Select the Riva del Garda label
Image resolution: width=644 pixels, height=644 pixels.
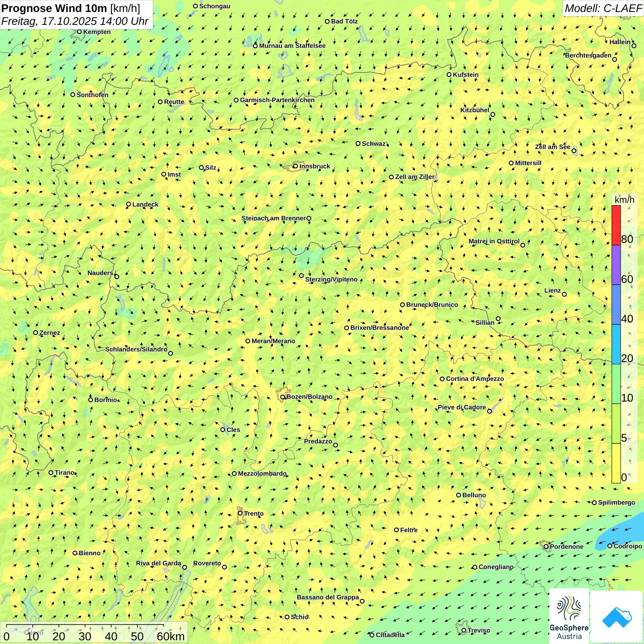(x=159, y=563)
